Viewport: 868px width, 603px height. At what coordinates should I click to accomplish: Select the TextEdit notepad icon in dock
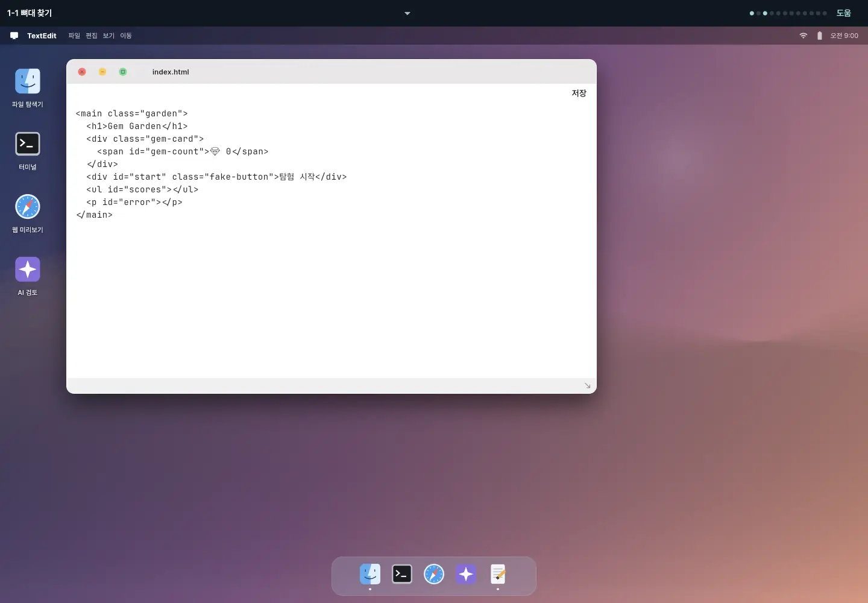click(498, 574)
